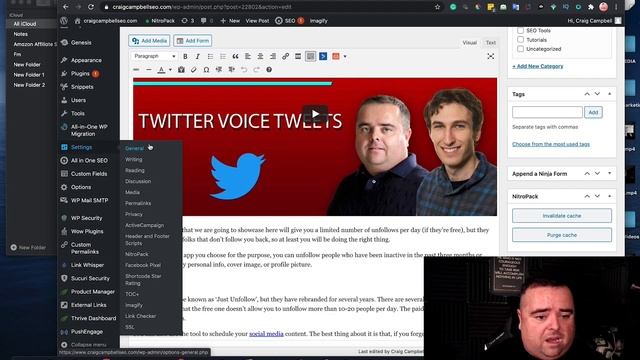Image resolution: width=640 pixels, height=360 pixels.
Task: Undo the last edit
Action: [244, 70]
